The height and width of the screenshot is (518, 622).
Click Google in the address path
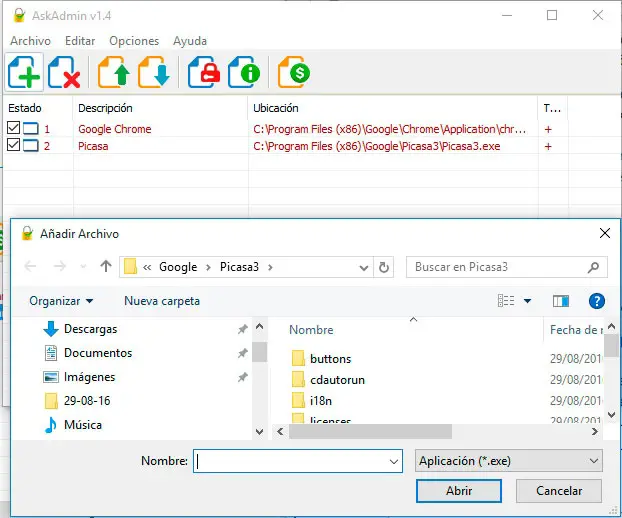coord(178,267)
